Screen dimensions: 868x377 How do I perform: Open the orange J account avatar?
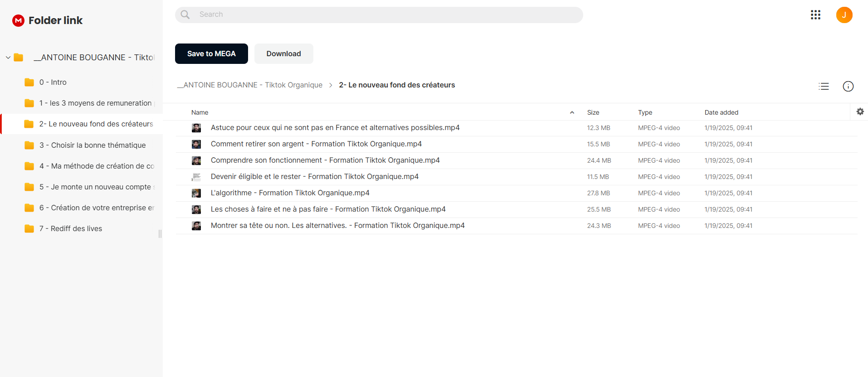coord(844,15)
